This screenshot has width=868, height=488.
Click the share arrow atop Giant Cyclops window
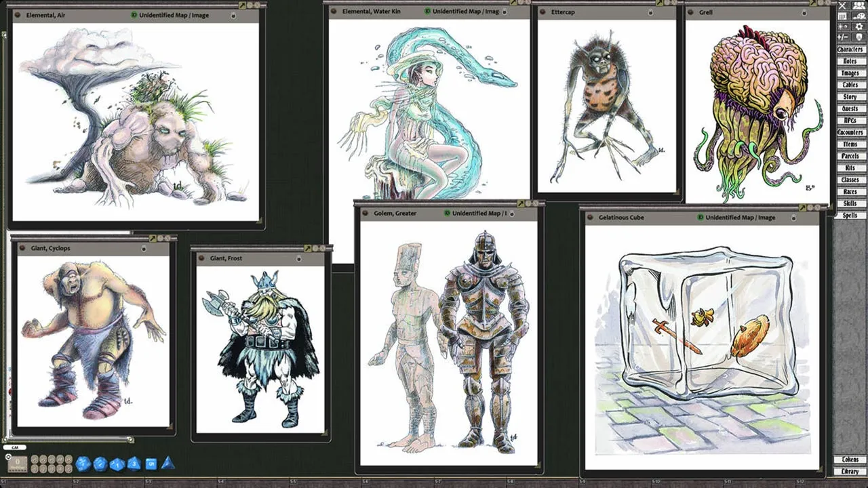[153, 239]
